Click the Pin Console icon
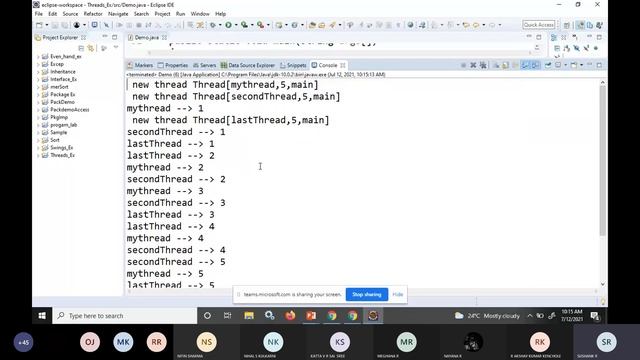Viewport: 640px width, 360px height. (x=548, y=65)
